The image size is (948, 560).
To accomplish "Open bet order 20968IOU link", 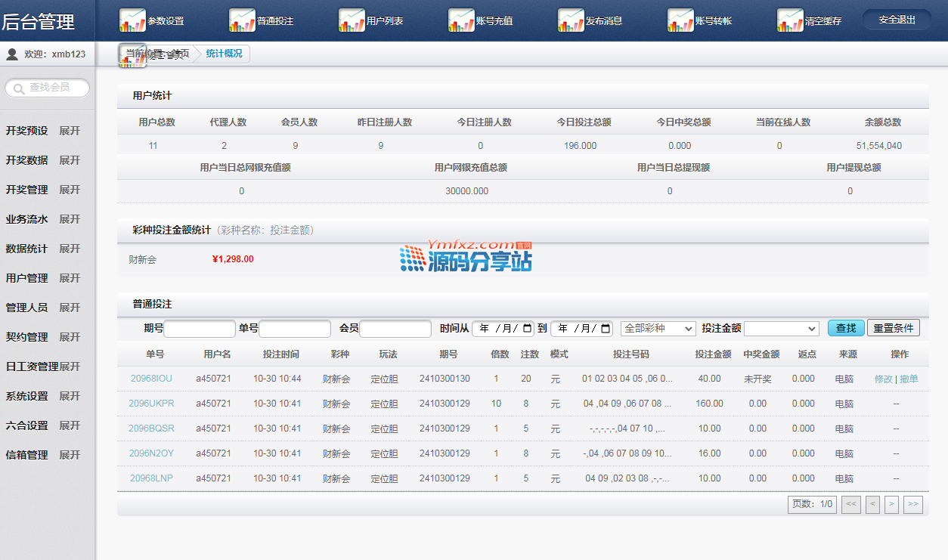I will tap(151, 379).
